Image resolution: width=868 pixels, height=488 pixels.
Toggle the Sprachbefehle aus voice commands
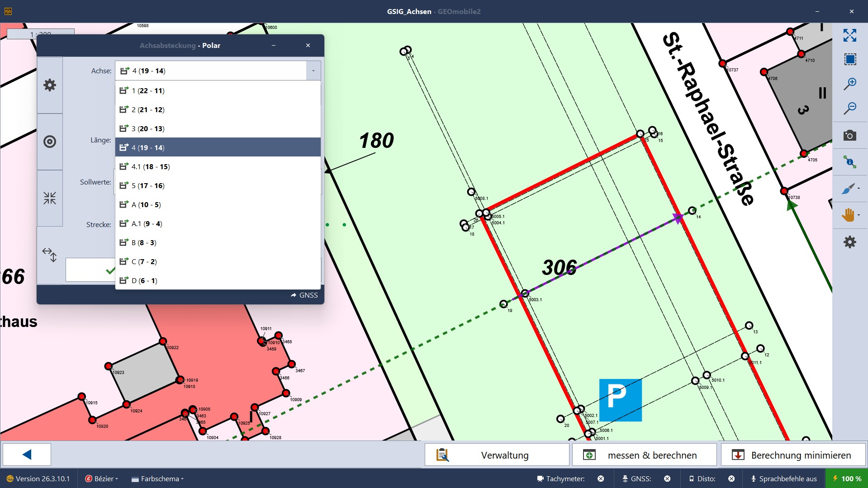[783, 479]
